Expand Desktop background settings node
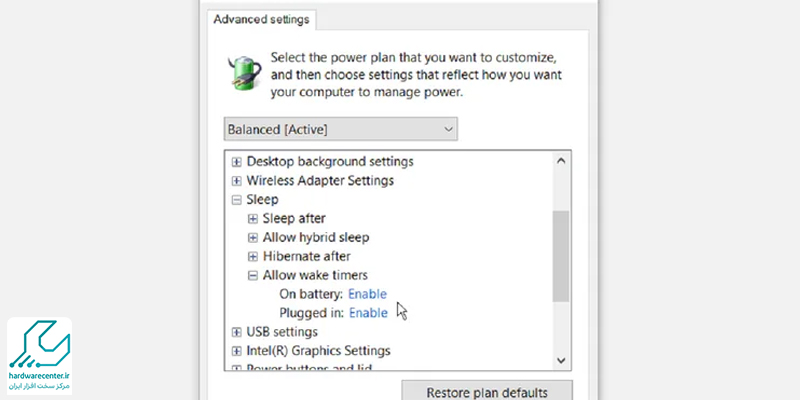Image resolution: width=800 pixels, height=400 pixels. [237, 161]
